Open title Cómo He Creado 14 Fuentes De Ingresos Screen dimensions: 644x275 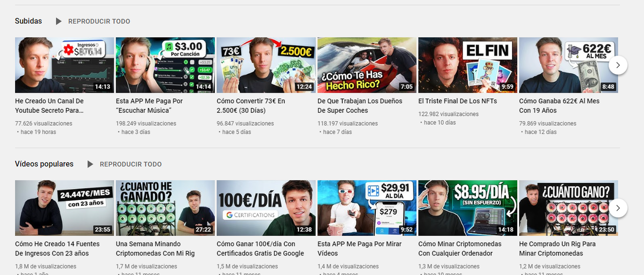coord(57,249)
